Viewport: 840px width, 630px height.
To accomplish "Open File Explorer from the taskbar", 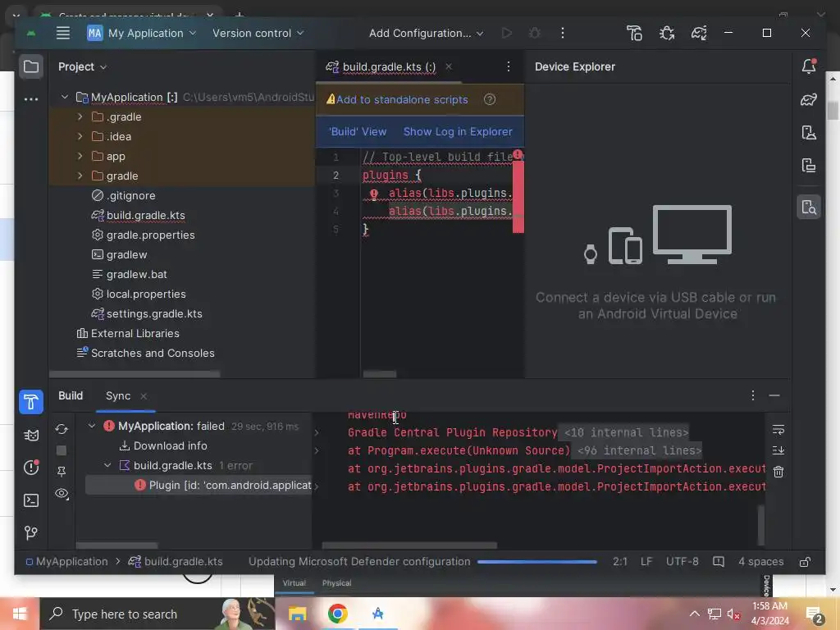I will click(297, 614).
